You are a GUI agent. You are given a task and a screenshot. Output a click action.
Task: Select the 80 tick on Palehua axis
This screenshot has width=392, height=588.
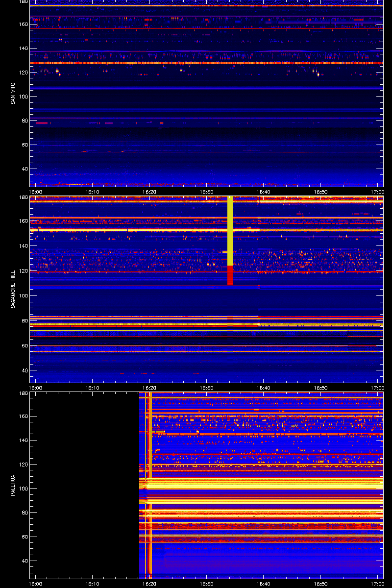pyautogui.click(x=24, y=513)
